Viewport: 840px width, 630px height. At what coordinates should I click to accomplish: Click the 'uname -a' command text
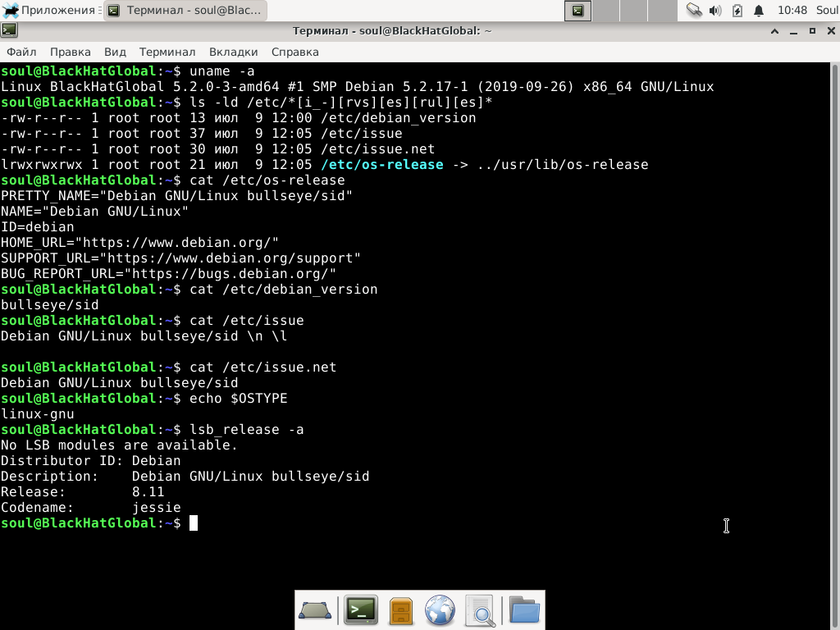click(x=221, y=71)
